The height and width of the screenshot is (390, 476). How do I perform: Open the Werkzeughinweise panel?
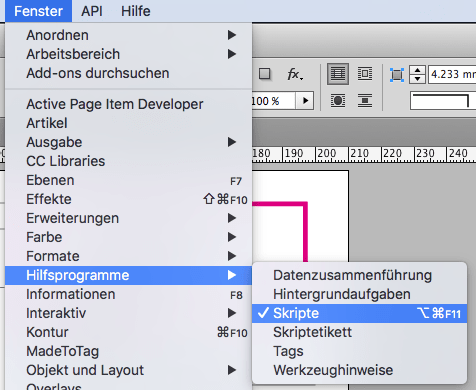[x=359, y=370]
